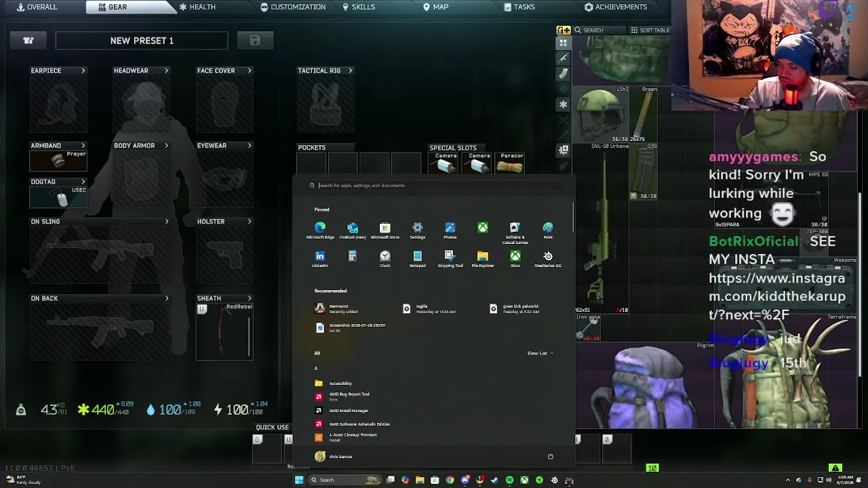Click the taskbar Search box
868x488 pixels.
point(344,480)
